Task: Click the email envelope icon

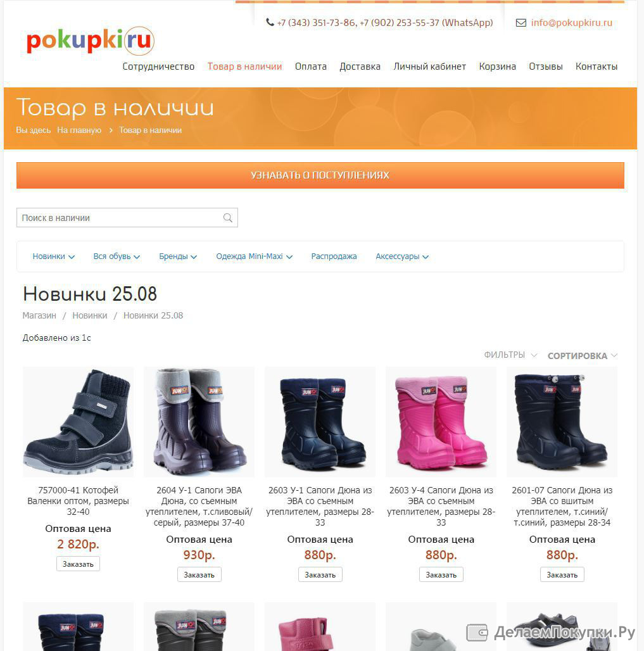Action: point(521,22)
